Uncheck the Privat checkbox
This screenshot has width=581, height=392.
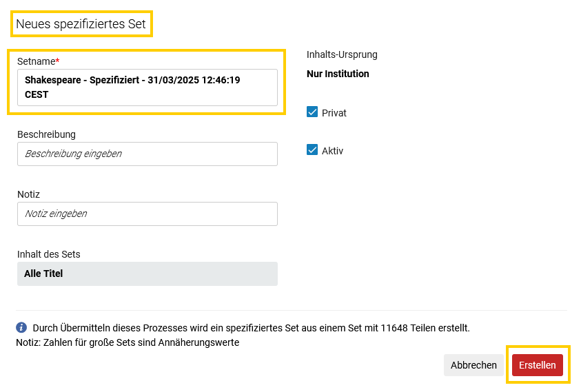pos(312,112)
